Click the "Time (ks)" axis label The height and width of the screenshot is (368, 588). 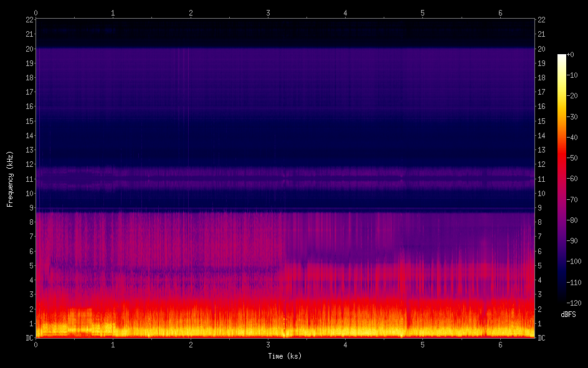[x=285, y=356]
